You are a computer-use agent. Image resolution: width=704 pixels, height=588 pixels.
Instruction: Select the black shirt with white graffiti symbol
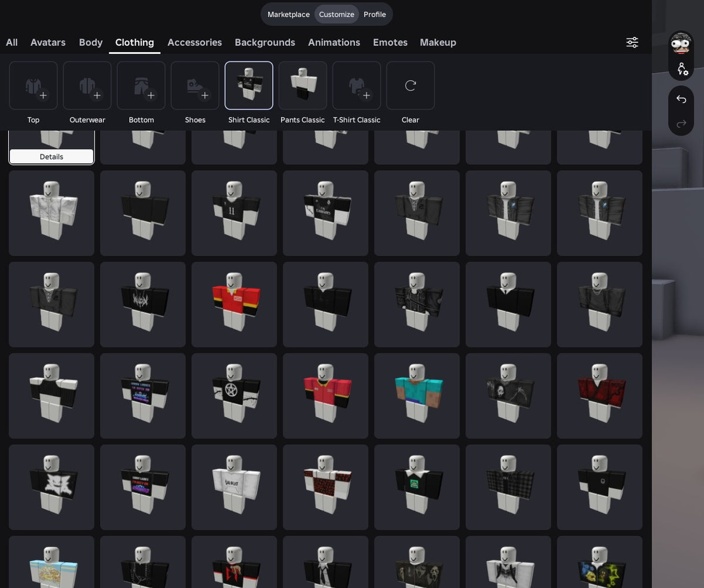click(x=52, y=488)
